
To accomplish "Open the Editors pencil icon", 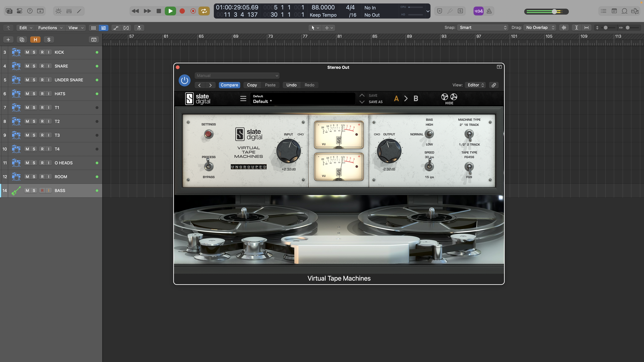I will click(79, 11).
